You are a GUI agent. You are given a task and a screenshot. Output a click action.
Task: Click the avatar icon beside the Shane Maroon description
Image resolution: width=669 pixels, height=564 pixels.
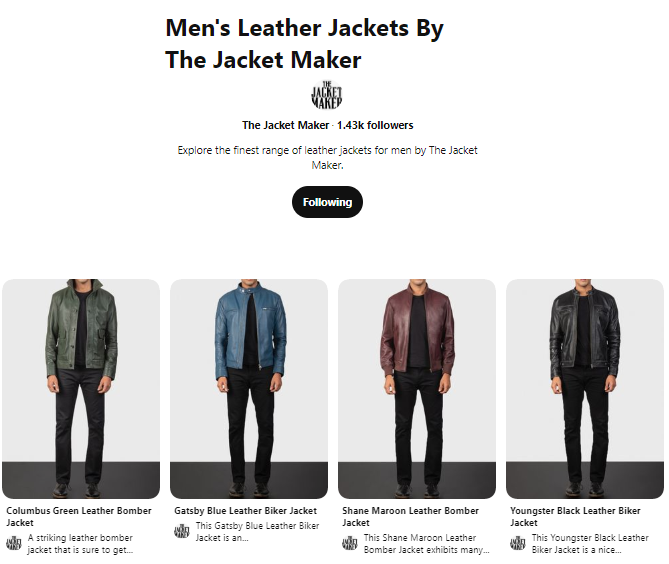(350, 544)
